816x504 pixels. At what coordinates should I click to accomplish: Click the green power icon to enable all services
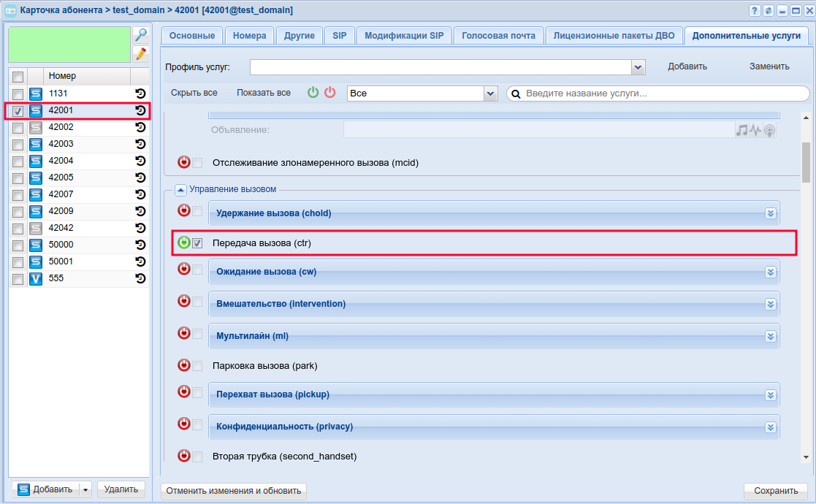[313, 93]
